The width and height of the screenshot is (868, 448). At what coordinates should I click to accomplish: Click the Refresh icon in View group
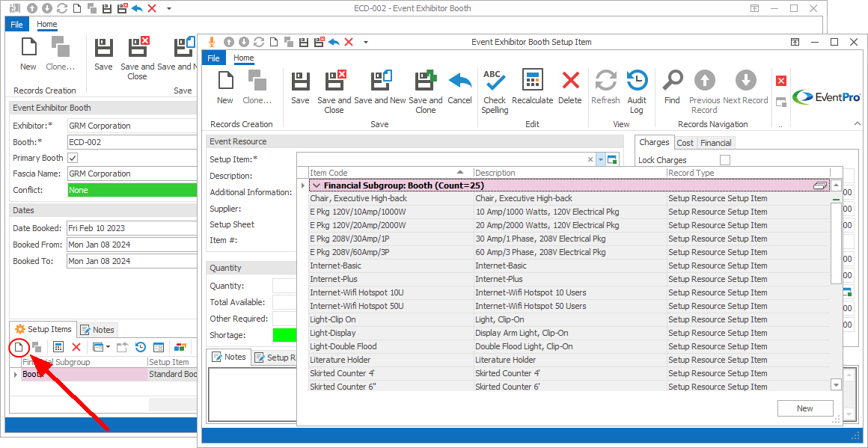click(x=605, y=82)
